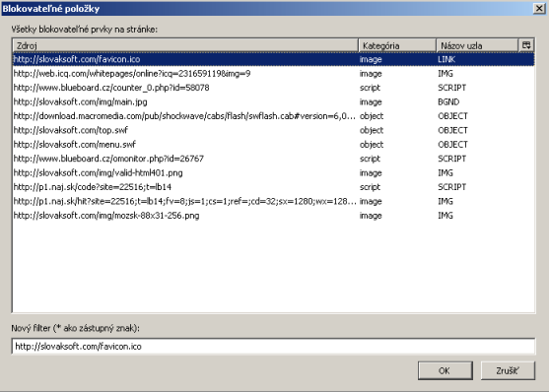The height and width of the screenshot is (392, 549).
Task: Click the script category of p1.naj.sk/code row
Action: (370, 187)
